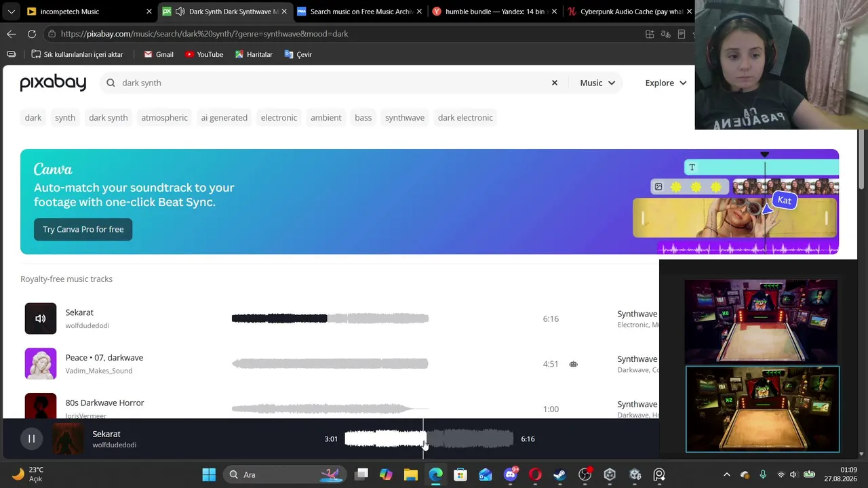Open the Peace • 07, darkwave track title

coord(104,358)
